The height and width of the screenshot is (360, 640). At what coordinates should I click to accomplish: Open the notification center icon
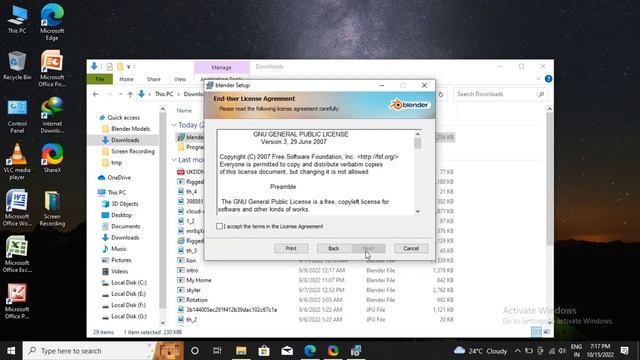point(624,351)
